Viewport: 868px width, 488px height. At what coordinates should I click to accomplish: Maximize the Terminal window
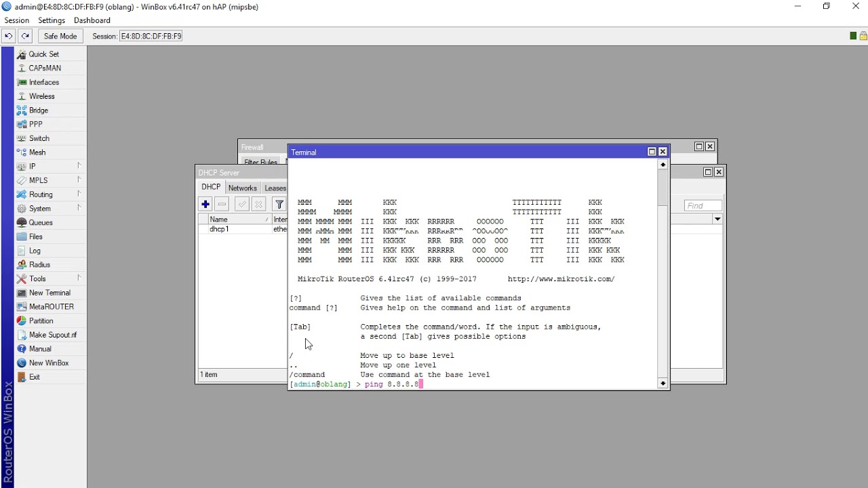(x=652, y=152)
